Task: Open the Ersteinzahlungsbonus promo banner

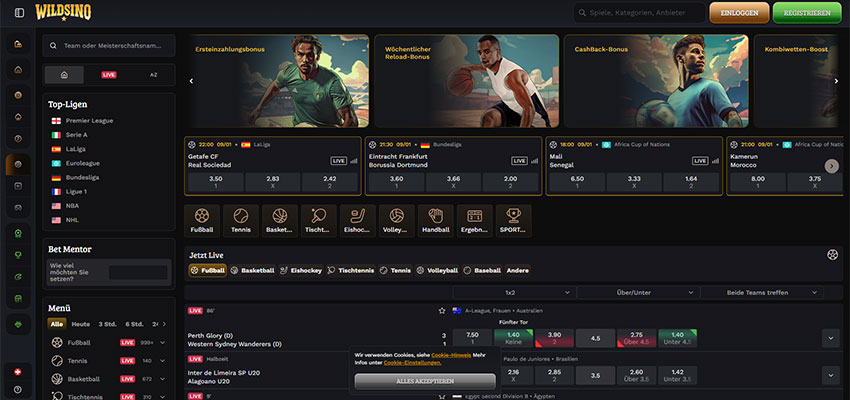Action: pyautogui.click(x=277, y=81)
